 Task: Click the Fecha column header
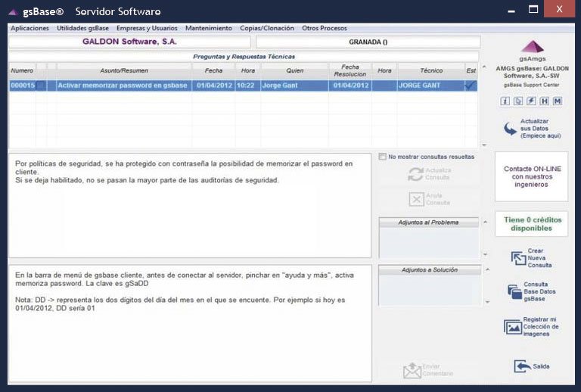tap(213, 70)
